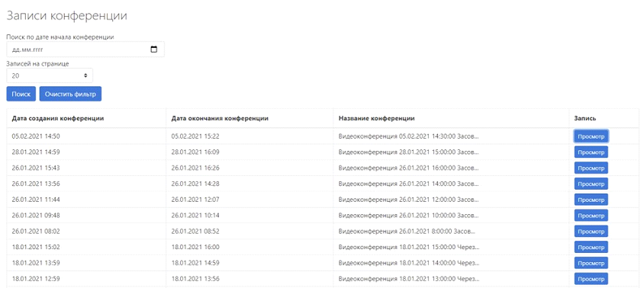
Task: View recording of 18.01.2021 15:02 conference
Action: coord(591,248)
